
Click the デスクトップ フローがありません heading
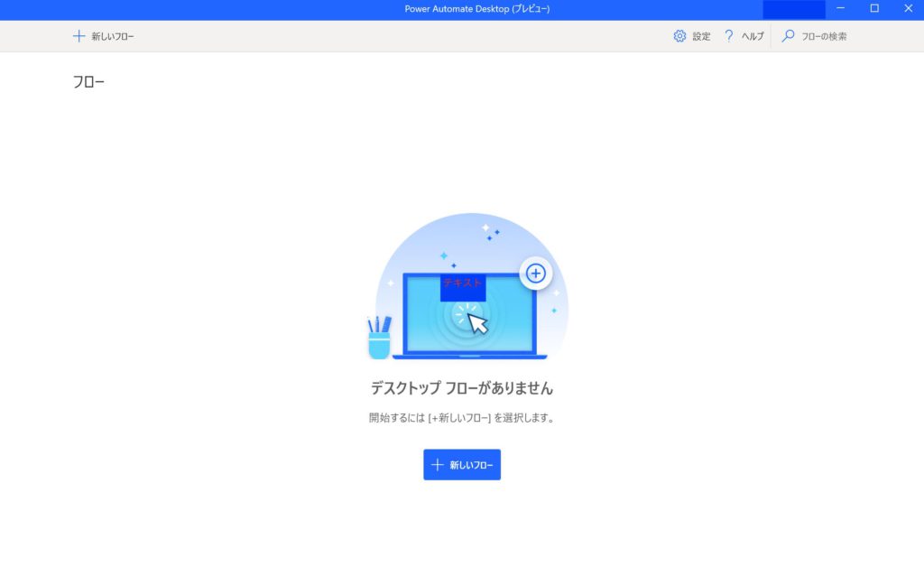click(x=462, y=388)
